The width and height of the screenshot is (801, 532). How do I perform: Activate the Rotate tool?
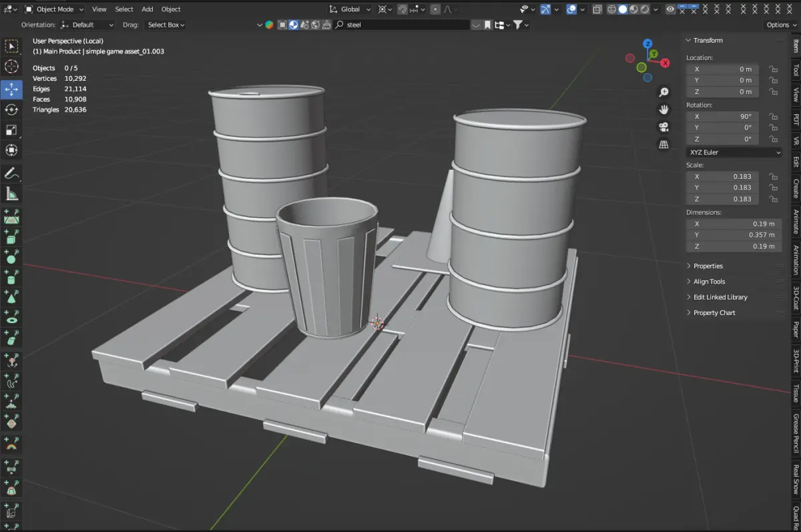(x=11, y=109)
